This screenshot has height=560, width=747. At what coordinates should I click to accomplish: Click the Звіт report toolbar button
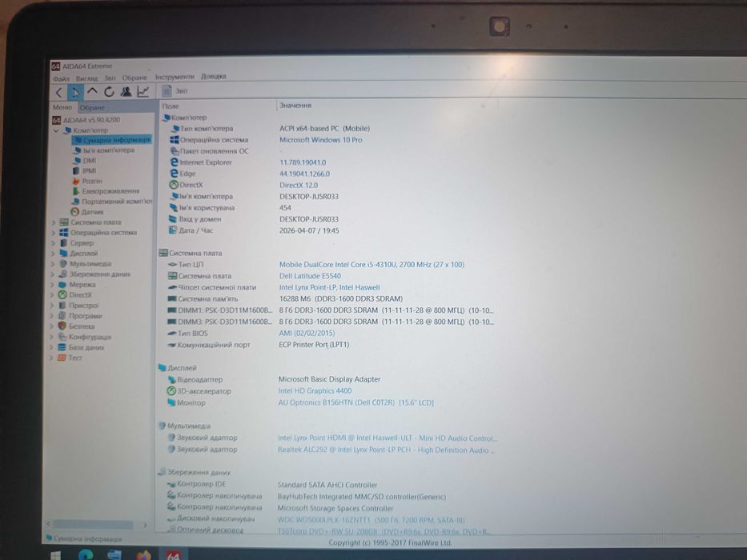point(175,91)
